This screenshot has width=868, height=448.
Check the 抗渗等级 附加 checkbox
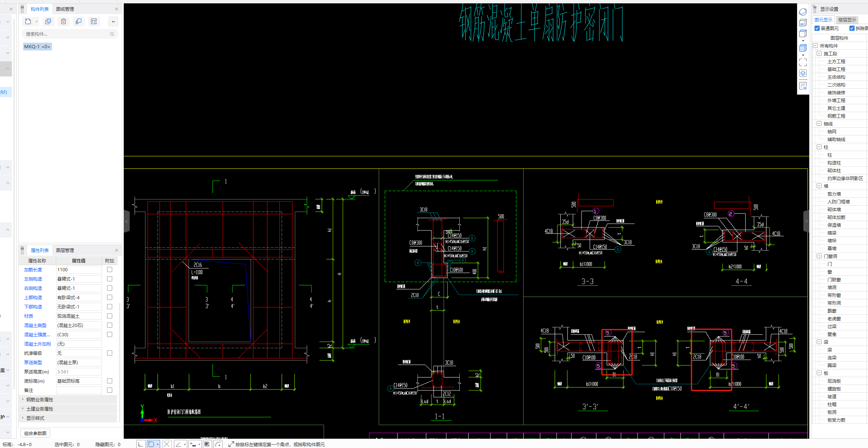pos(110,353)
